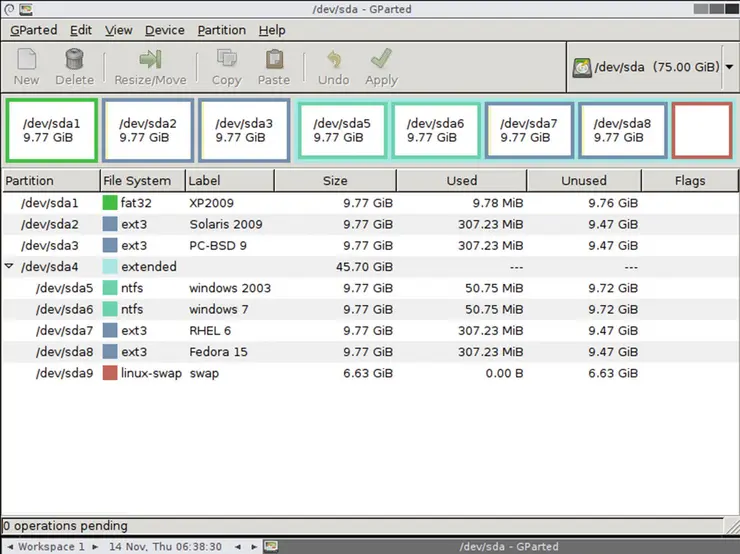Open the Partition menu

coord(221,30)
